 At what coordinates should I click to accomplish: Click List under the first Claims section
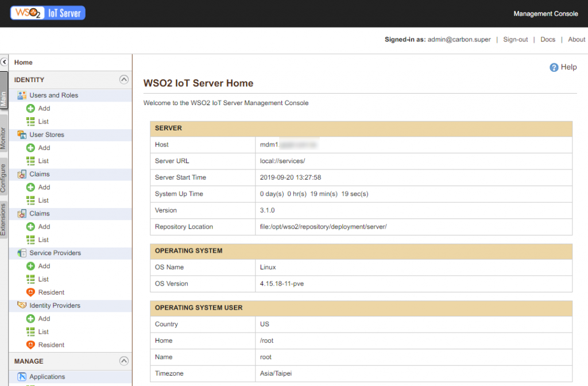pos(43,200)
